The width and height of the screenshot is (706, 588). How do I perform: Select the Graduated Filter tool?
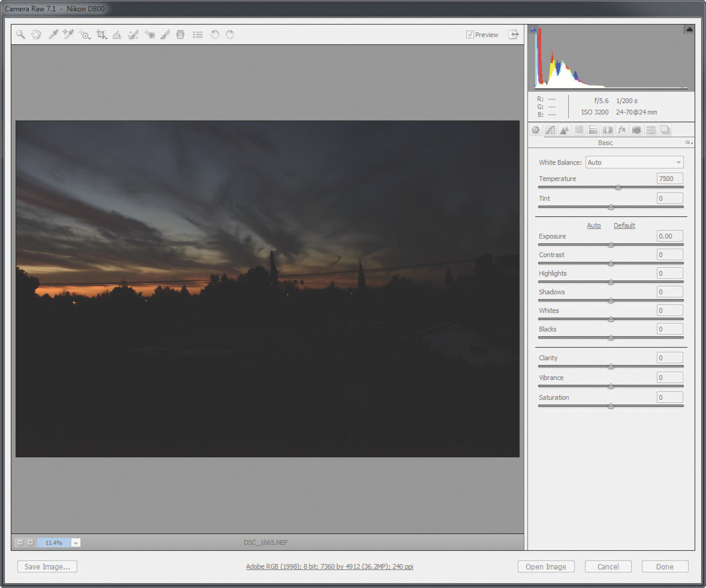[x=180, y=35]
